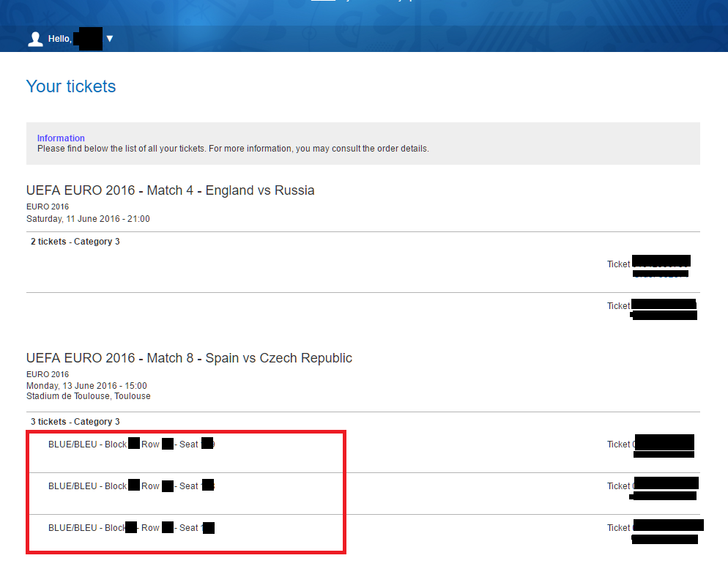Click 'EURO 2016' subtitle under Spain vs Czech Republic

(x=48, y=374)
